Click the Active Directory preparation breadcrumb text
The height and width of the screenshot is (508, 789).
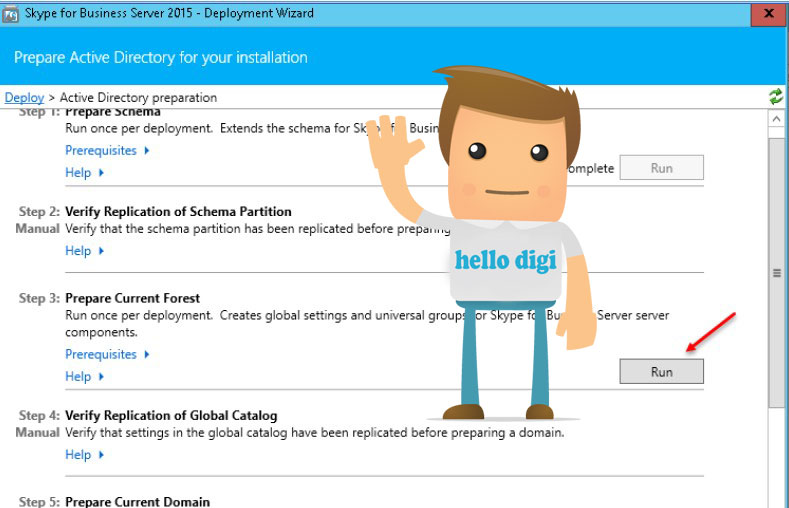point(138,98)
